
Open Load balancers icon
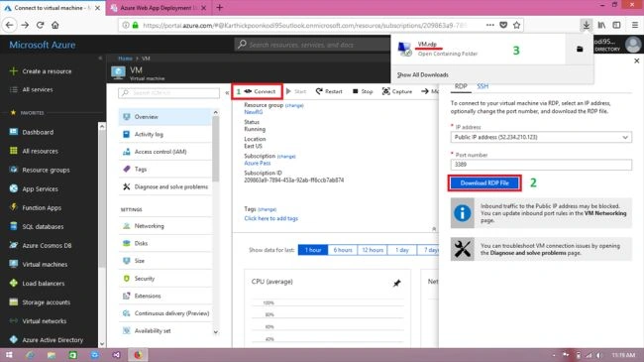coord(14,283)
